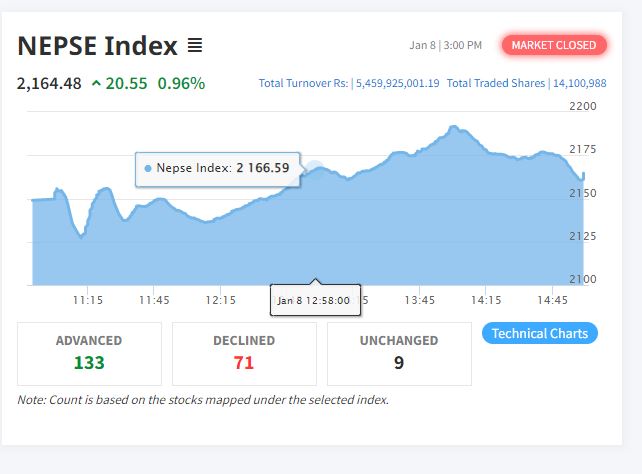Click the NEPSE Index heading
Image resolution: width=642 pixels, height=474 pixels.
(97, 46)
